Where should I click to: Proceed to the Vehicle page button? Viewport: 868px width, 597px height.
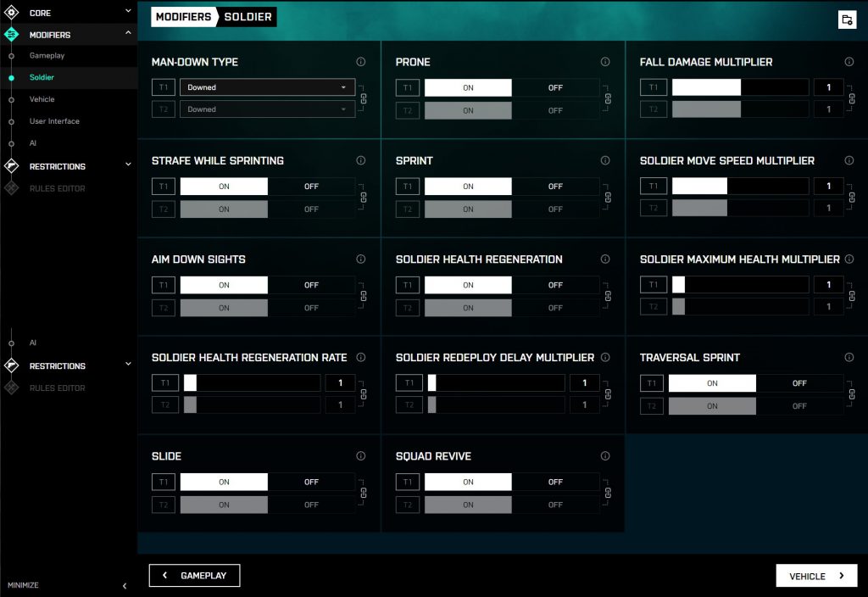point(816,576)
